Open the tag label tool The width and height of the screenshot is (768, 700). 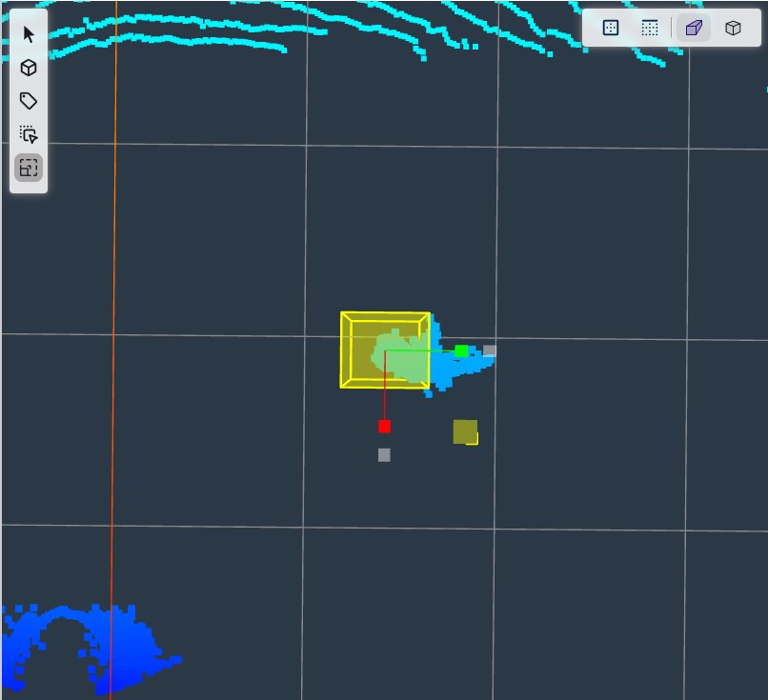[29, 101]
